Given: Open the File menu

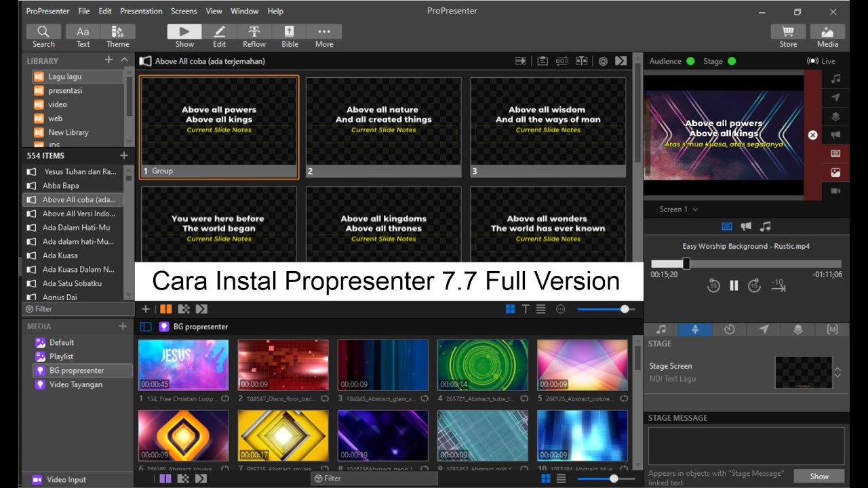Looking at the screenshot, I should tap(84, 11).
